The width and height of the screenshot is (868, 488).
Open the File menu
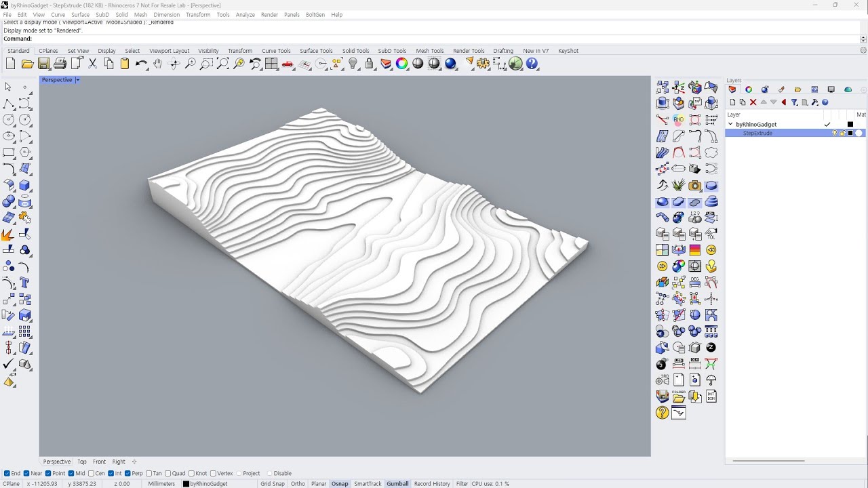7,14
